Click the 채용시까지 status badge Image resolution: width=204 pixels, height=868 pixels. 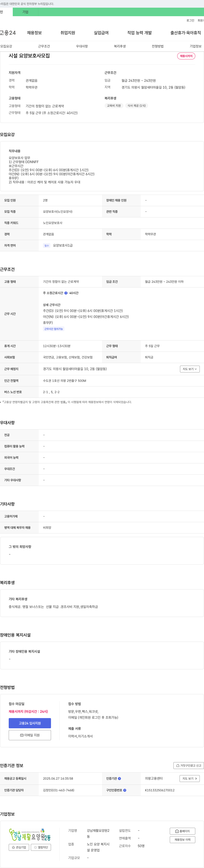[x=186, y=56]
